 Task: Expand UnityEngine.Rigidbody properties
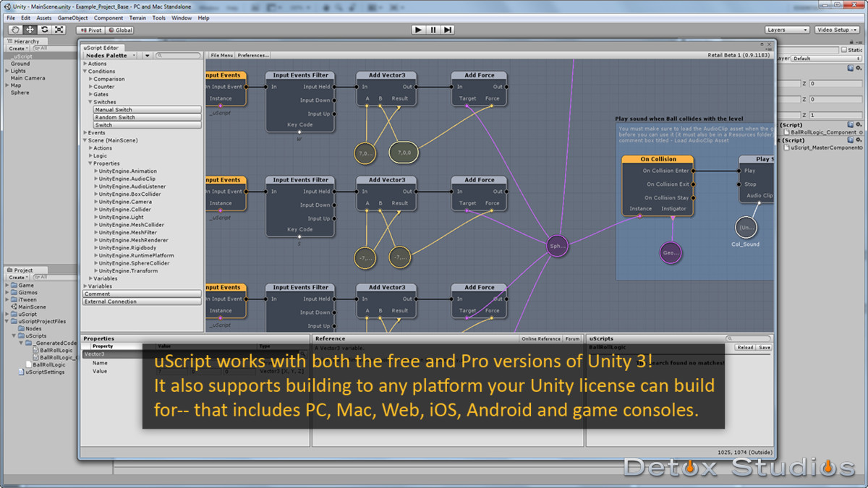click(x=96, y=248)
